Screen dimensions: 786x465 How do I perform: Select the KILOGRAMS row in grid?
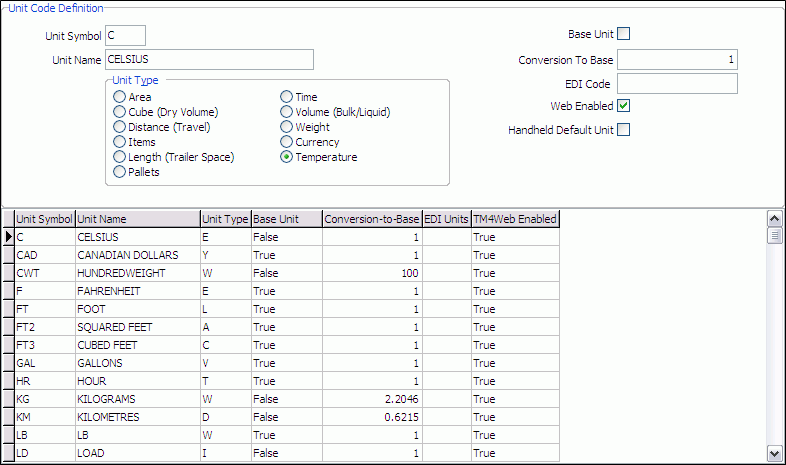[137, 399]
